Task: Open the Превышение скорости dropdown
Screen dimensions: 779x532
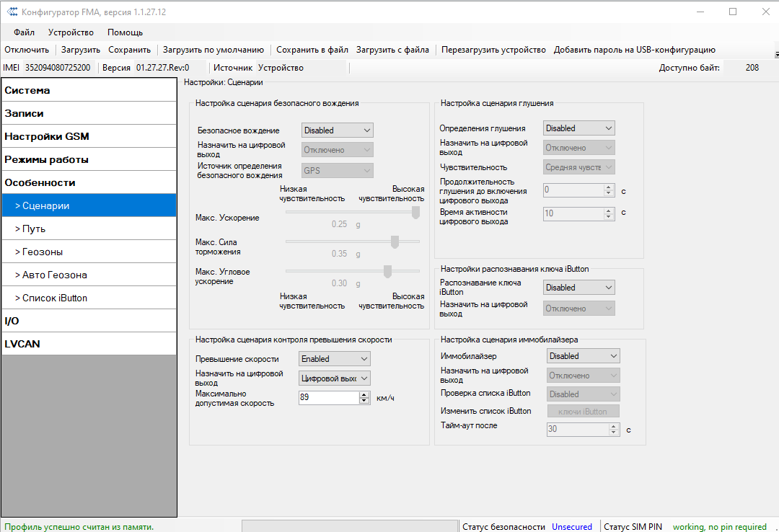Action: pos(335,359)
